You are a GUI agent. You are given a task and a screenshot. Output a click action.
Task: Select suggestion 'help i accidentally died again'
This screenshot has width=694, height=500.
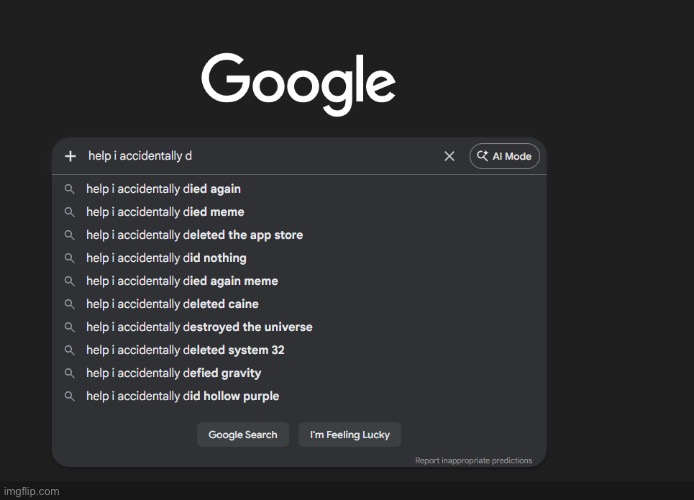pyautogui.click(x=163, y=189)
